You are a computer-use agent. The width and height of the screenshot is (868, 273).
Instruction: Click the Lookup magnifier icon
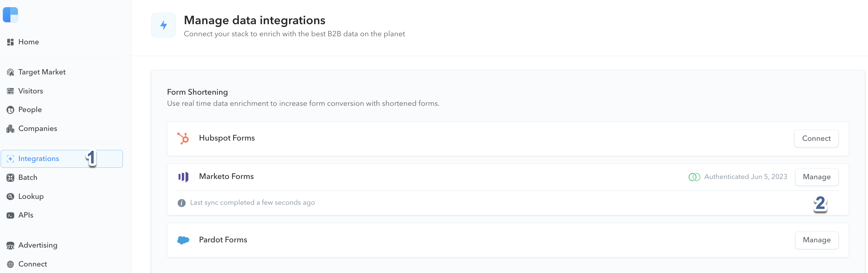coord(11,197)
